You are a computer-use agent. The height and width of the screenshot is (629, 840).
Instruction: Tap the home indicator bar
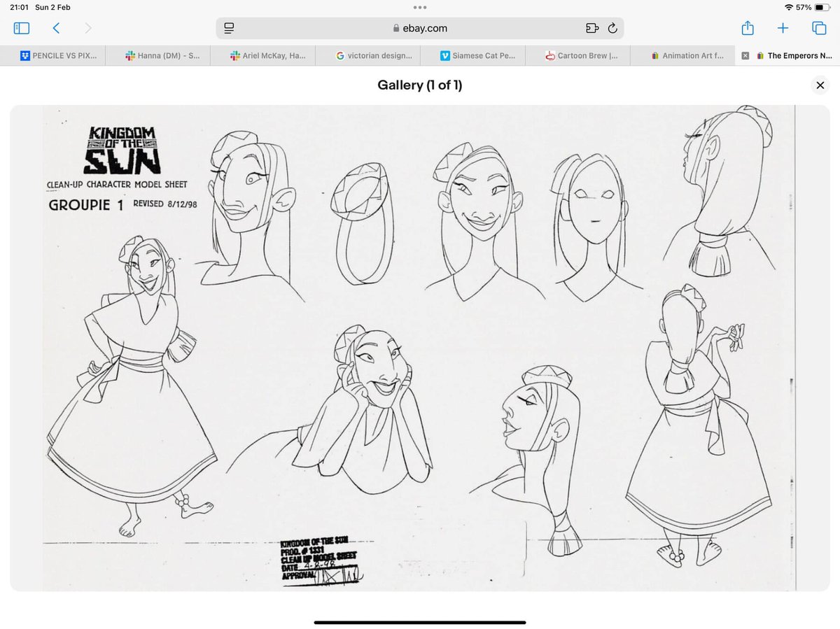(x=420, y=622)
